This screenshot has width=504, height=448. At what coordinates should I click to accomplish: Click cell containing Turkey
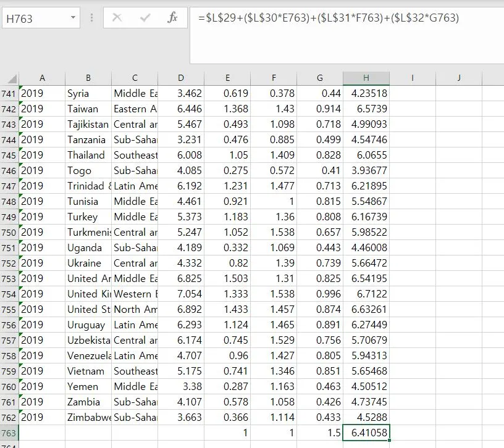pyautogui.click(x=88, y=217)
